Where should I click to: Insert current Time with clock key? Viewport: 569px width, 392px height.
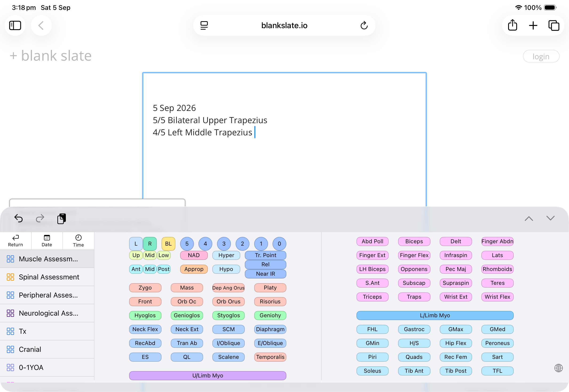[78, 241]
